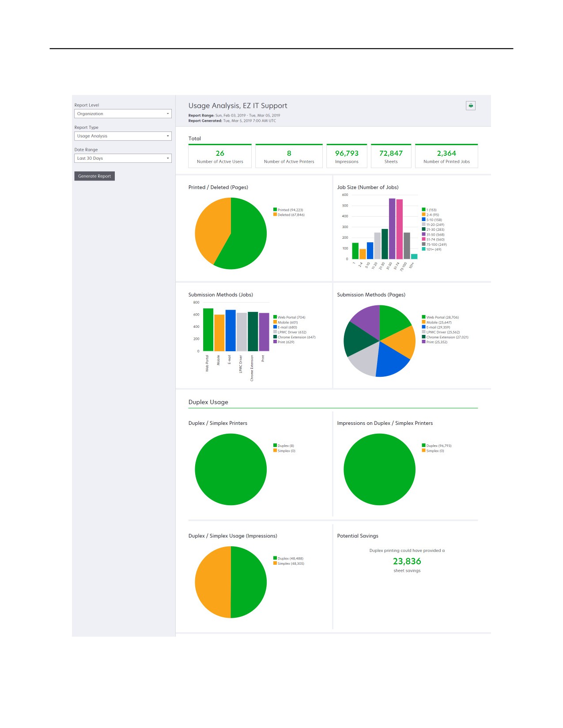Select the orange slice of Printed/Deleted pie
Screen dimensions: 563x728
211,228
